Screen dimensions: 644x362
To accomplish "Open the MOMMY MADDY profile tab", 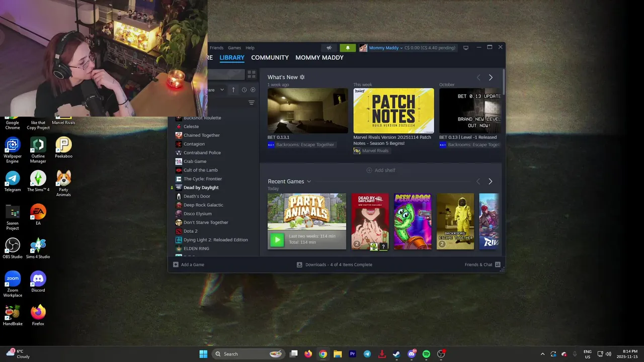I will [319, 57].
